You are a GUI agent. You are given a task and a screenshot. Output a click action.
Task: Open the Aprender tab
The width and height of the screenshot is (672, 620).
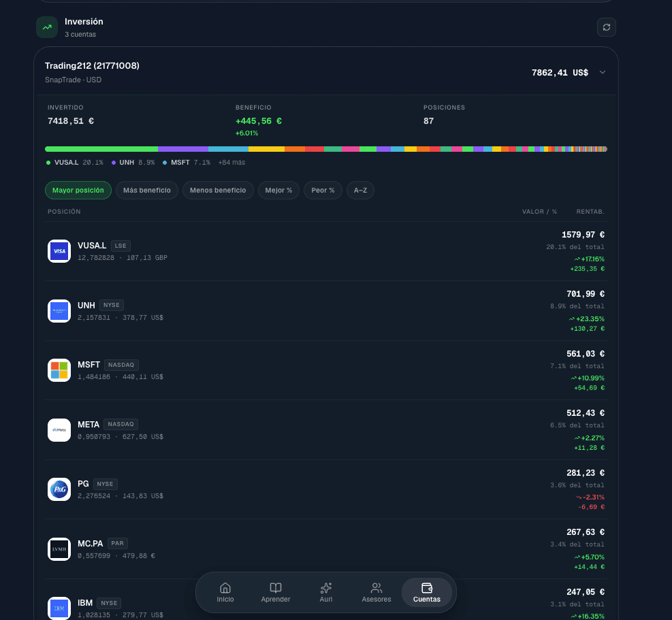(x=276, y=593)
